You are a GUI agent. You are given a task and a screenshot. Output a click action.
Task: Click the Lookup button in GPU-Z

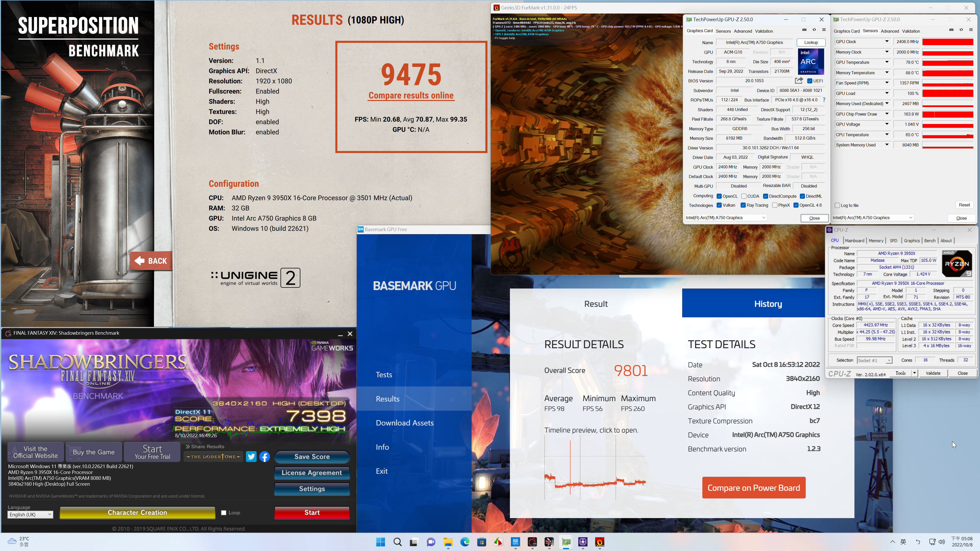[811, 42]
